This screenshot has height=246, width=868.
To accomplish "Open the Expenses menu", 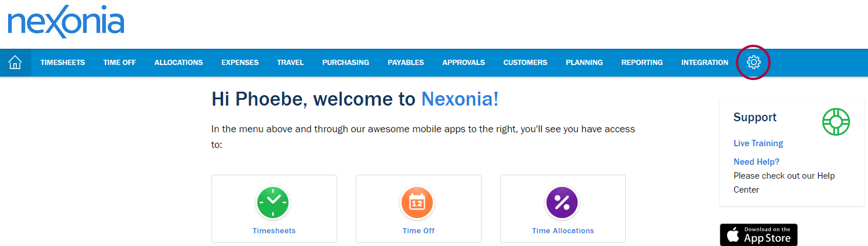I will click(240, 63).
